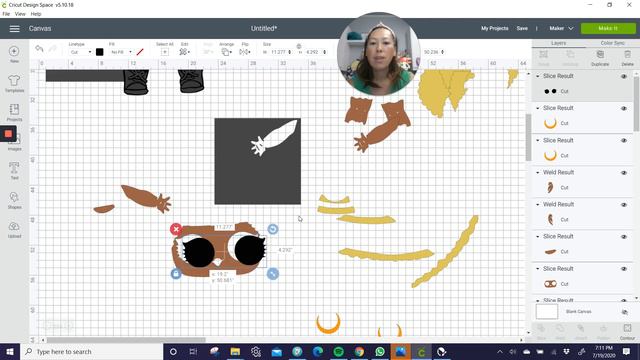Click the Undo arrow
This screenshot has height=360, width=640.
(x=39, y=49)
